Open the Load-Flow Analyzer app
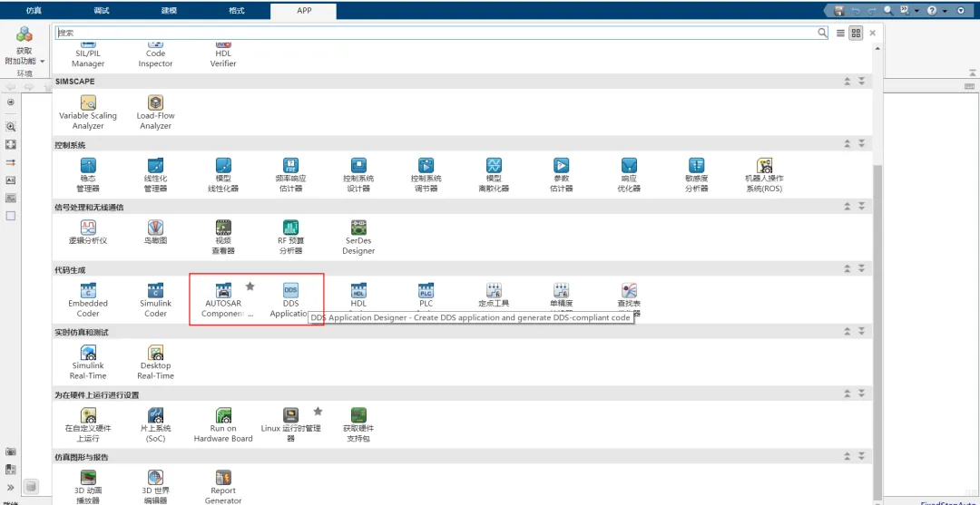The image size is (980, 505). [156, 112]
